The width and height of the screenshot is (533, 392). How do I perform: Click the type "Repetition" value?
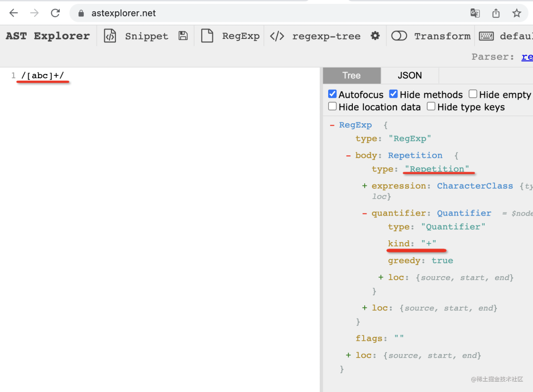point(437,169)
